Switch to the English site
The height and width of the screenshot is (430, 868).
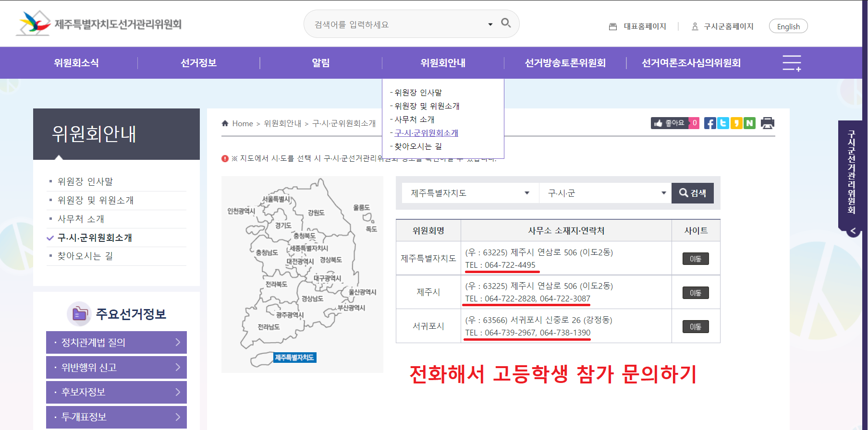click(788, 26)
